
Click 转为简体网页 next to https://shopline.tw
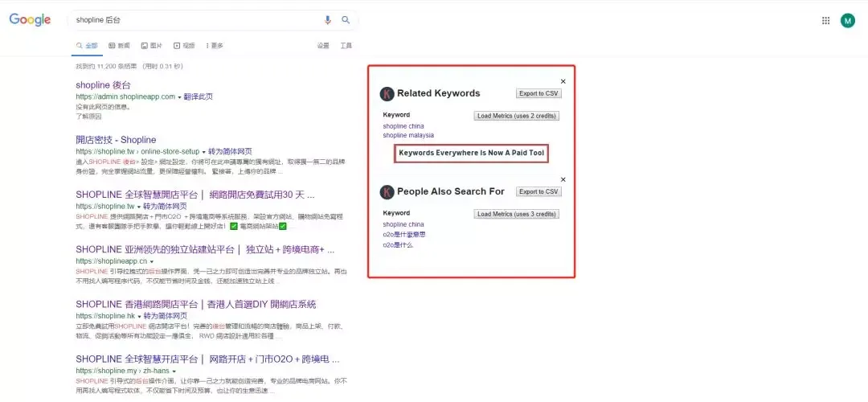(x=166, y=206)
